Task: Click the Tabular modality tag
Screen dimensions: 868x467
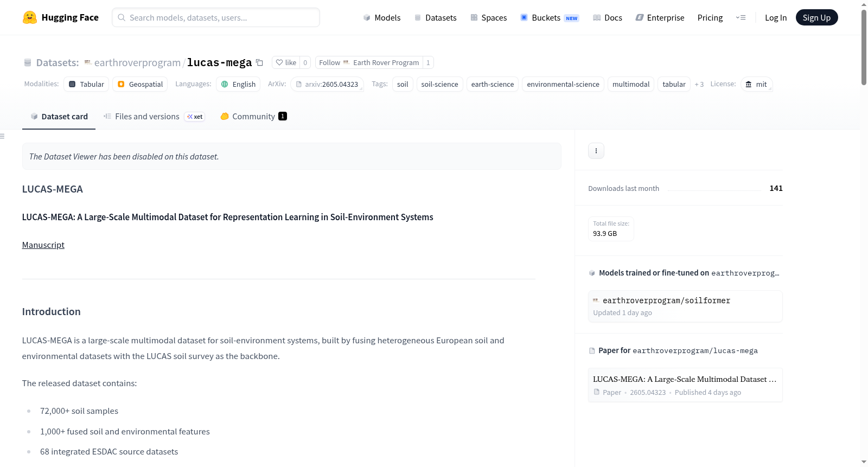Action: pyautogui.click(x=86, y=84)
